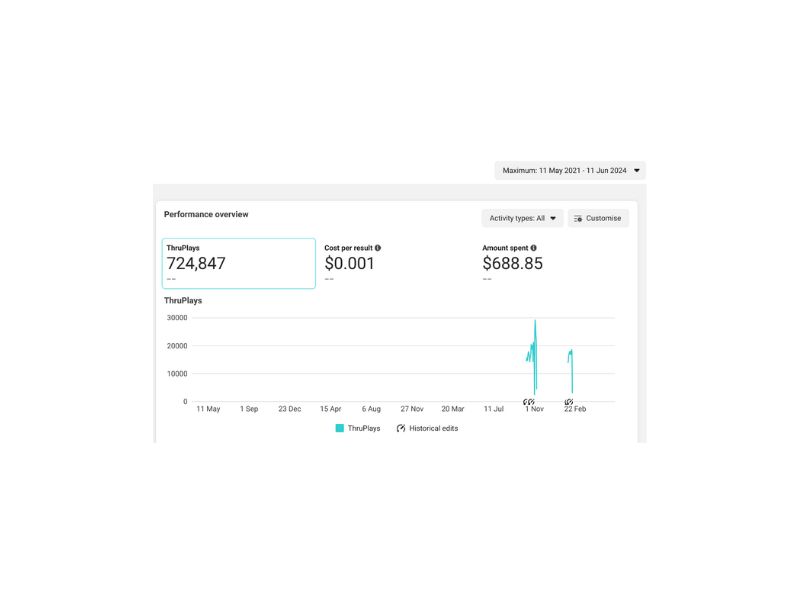Click the teal ThruPlays legend swatch
This screenshot has width=800, height=600.
coord(339,429)
